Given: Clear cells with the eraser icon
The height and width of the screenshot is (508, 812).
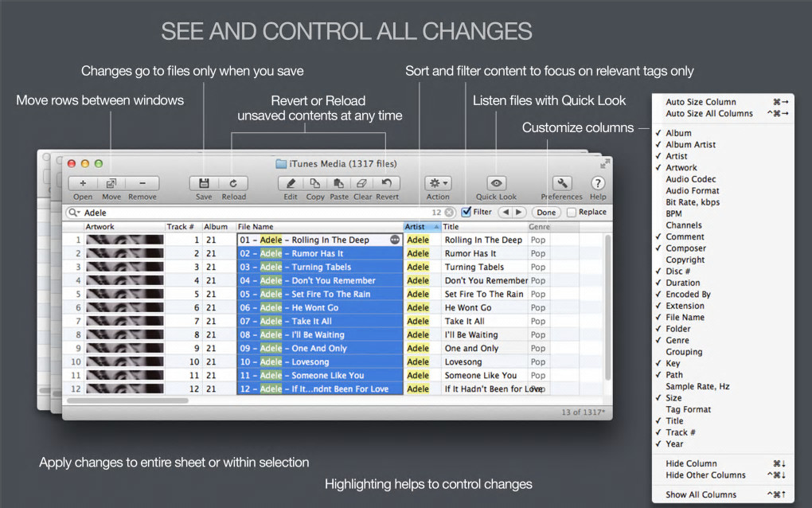Looking at the screenshot, I should tap(362, 183).
